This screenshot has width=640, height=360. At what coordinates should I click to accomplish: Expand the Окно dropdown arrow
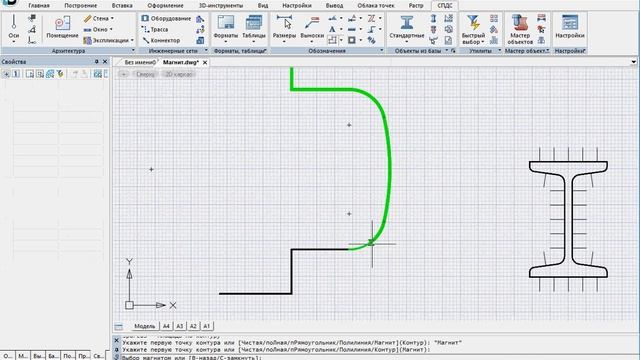(x=111, y=29)
